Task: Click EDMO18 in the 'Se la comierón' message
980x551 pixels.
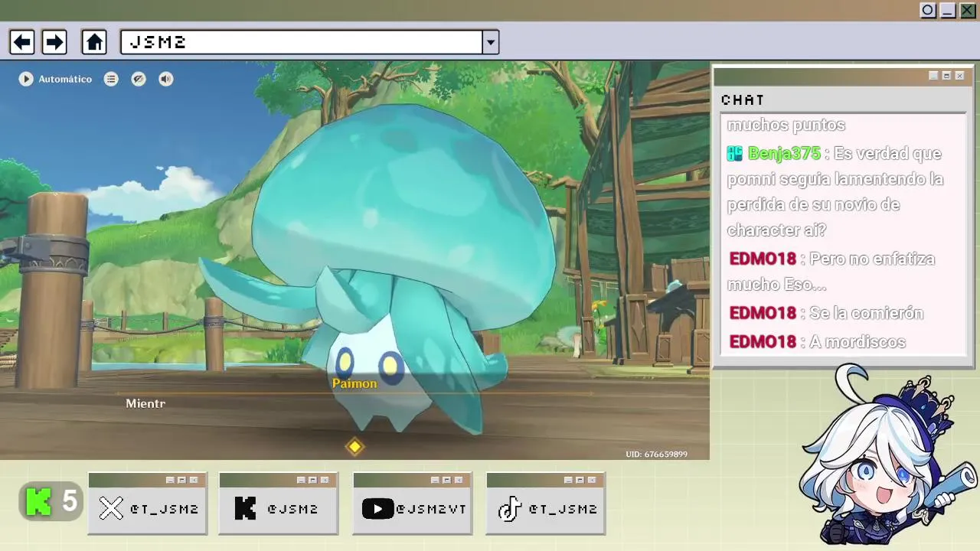Action: pyautogui.click(x=763, y=314)
